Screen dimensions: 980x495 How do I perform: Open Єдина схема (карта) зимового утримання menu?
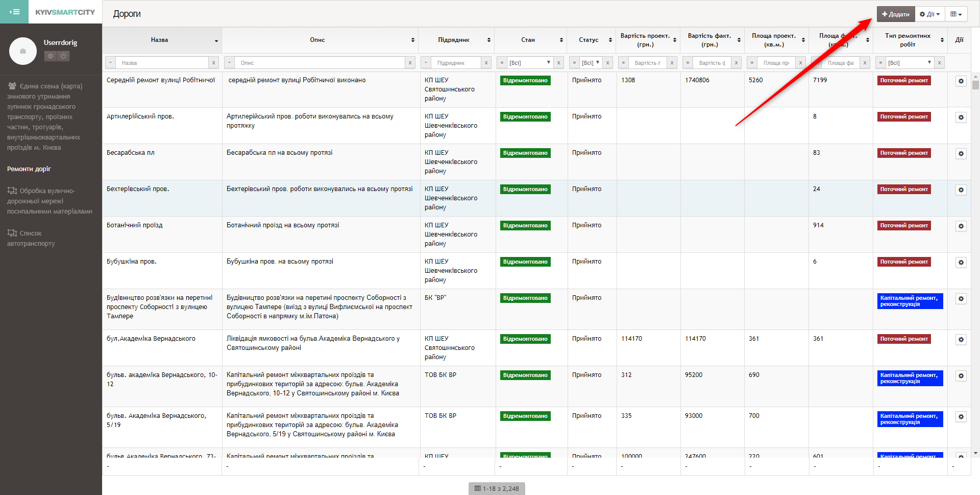point(44,116)
